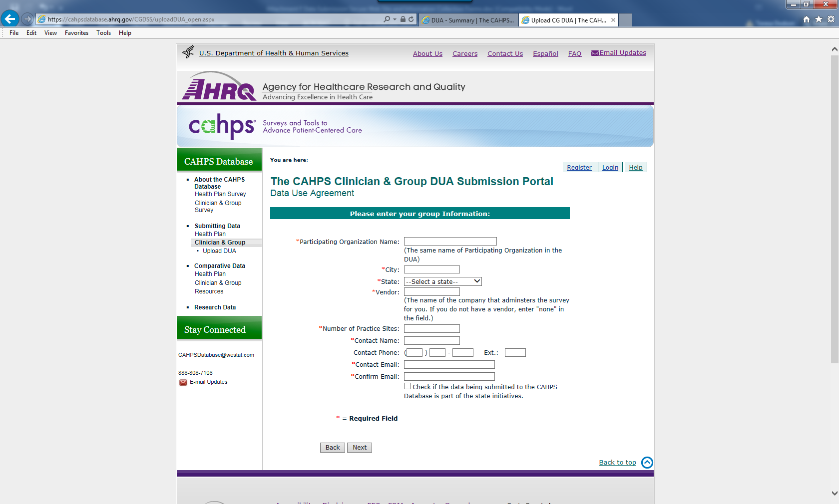Open the Edit menu
The height and width of the screenshot is (504, 839).
tap(31, 33)
